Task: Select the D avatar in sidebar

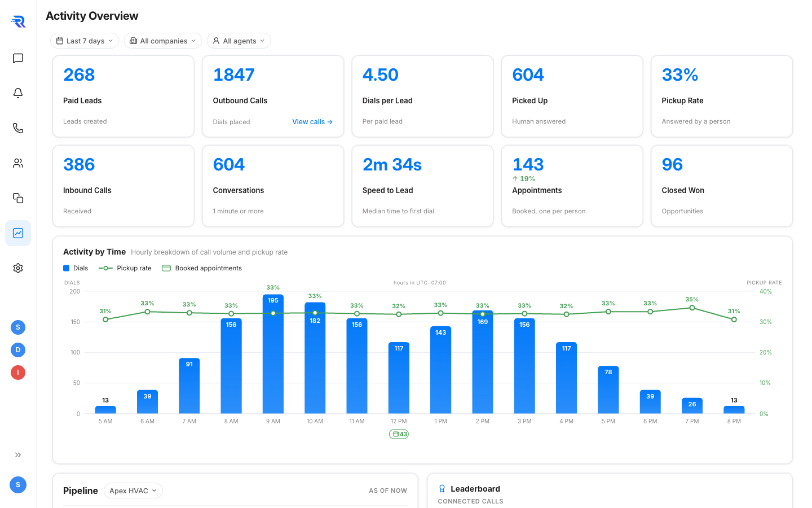Action: pos(18,350)
